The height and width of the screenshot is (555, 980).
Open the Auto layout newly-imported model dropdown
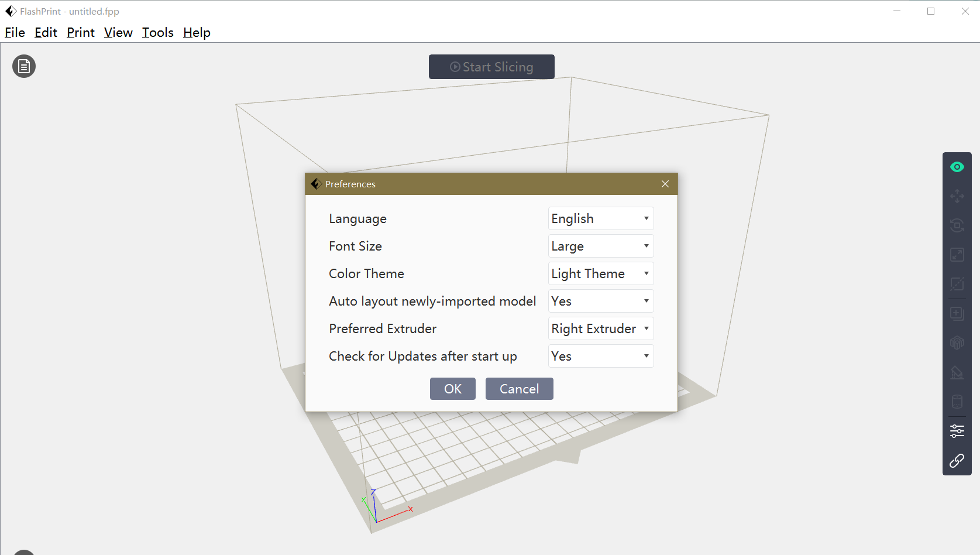tap(601, 301)
